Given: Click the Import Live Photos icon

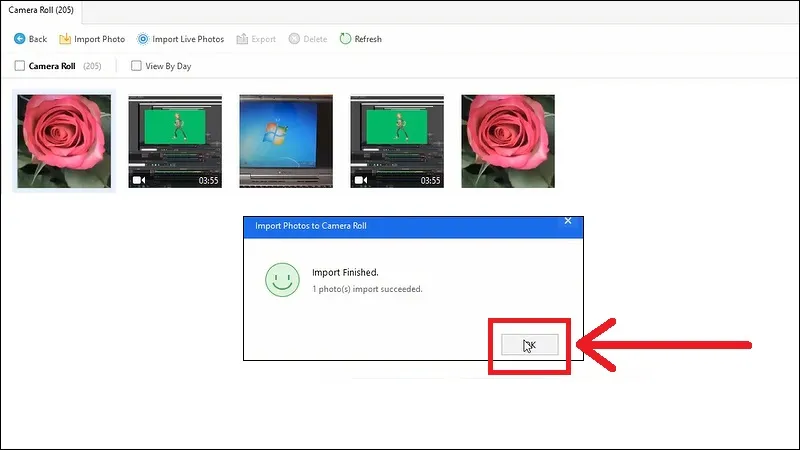Looking at the screenshot, I should (x=143, y=39).
